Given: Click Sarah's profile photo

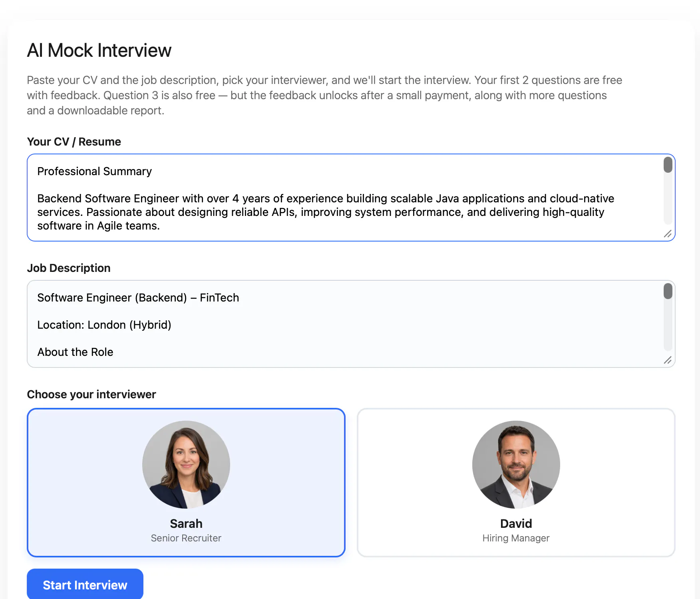Looking at the screenshot, I should pyautogui.click(x=186, y=465).
